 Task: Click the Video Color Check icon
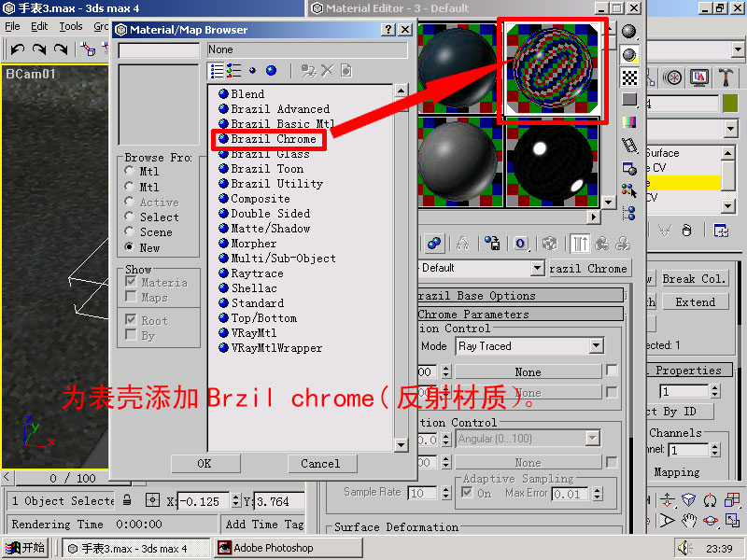click(629, 122)
